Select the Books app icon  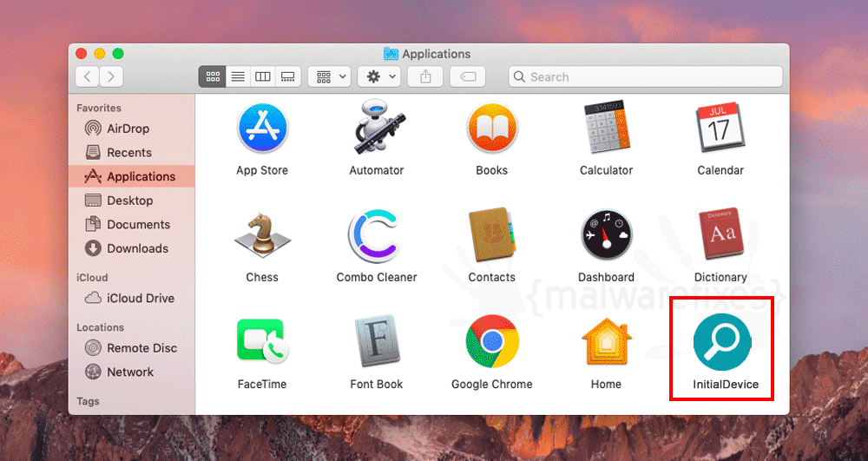491,128
